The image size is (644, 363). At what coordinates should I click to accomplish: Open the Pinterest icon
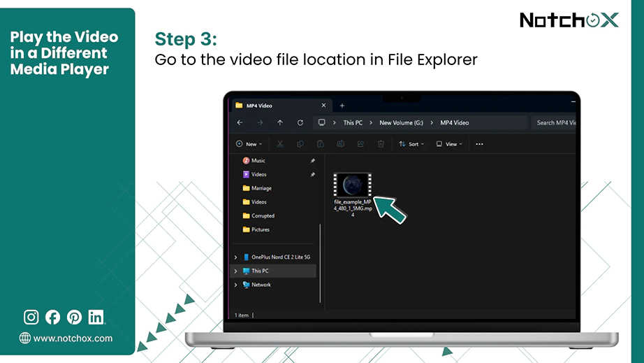tap(74, 317)
